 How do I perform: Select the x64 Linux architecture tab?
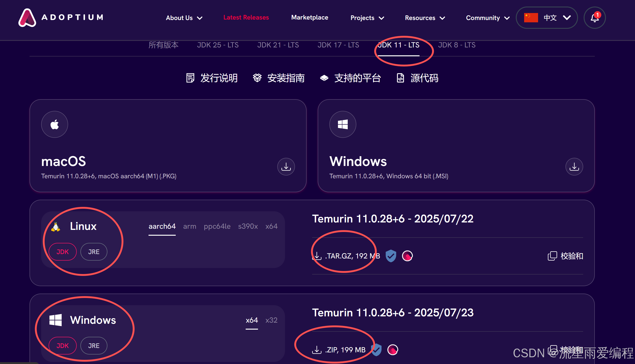[271, 226]
